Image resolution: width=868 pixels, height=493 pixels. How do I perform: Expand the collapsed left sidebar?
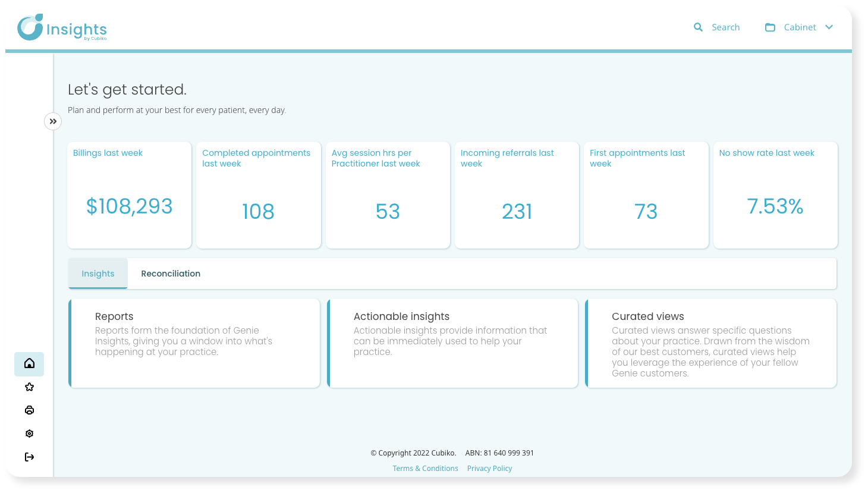[x=52, y=121]
